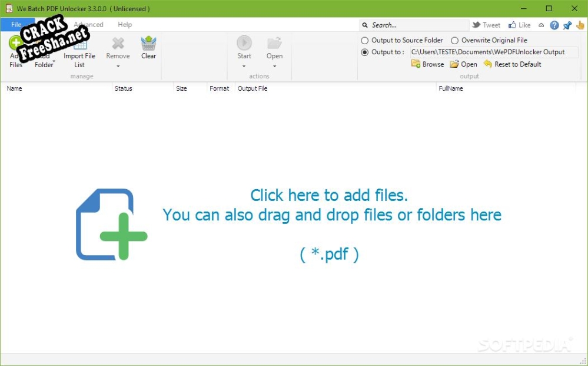Select Overwrite Original File option
The width and height of the screenshot is (588, 366).
pos(454,41)
